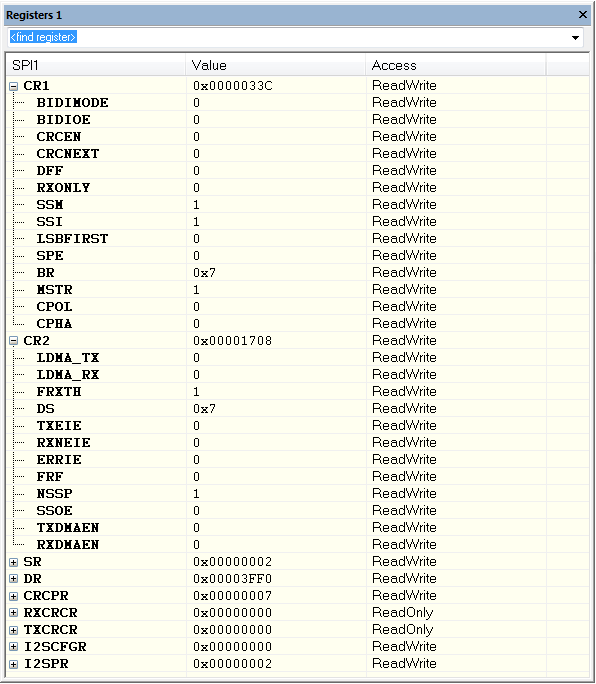This screenshot has height=684, width=596.
Task: Click ReadOnly access of TXCRCR
Action: click(402, 630)
